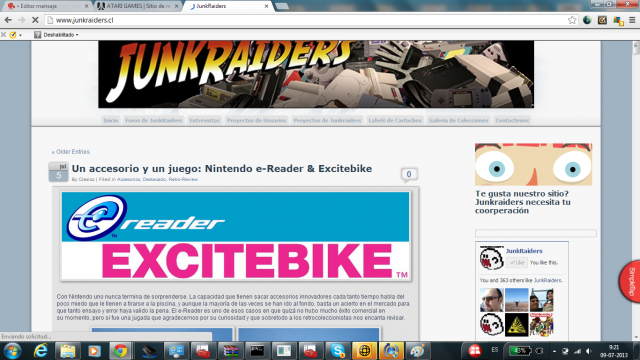640x360 pixels.
Task: Bookmark this page with the star icon
Action: (x=572, y=20)
